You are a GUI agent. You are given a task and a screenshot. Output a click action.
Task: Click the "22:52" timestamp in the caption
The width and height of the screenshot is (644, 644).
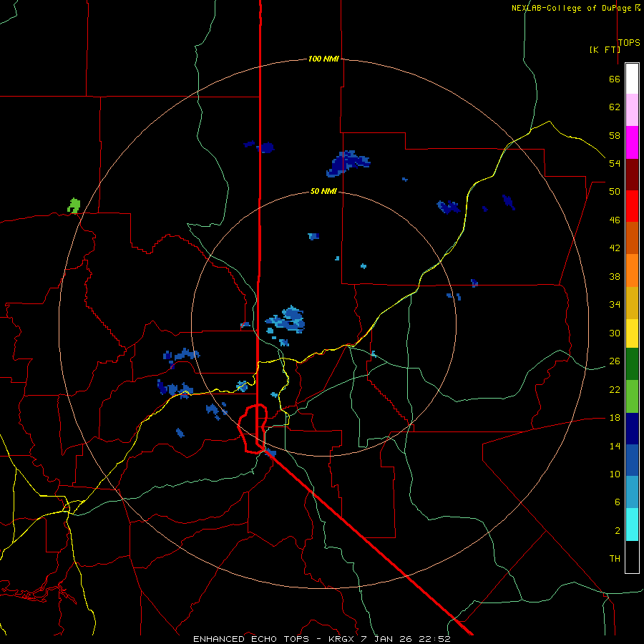pyautogui.click(x=434, y=639)
